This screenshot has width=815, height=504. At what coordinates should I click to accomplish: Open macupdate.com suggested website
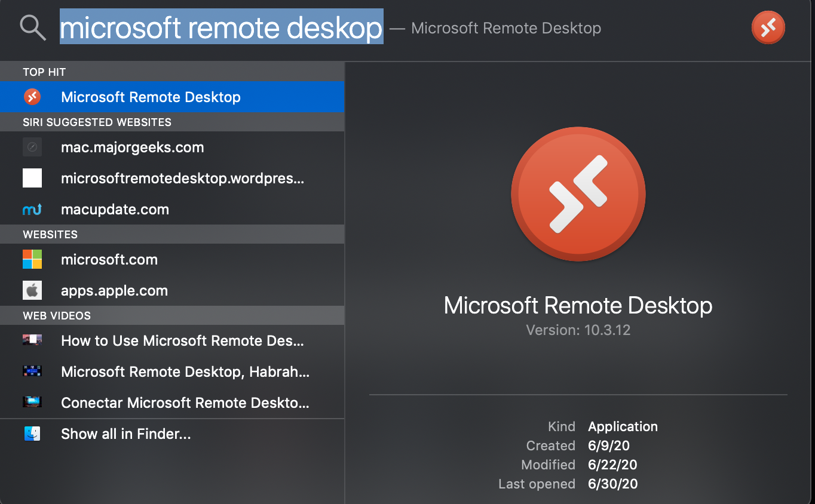[172, 209]
